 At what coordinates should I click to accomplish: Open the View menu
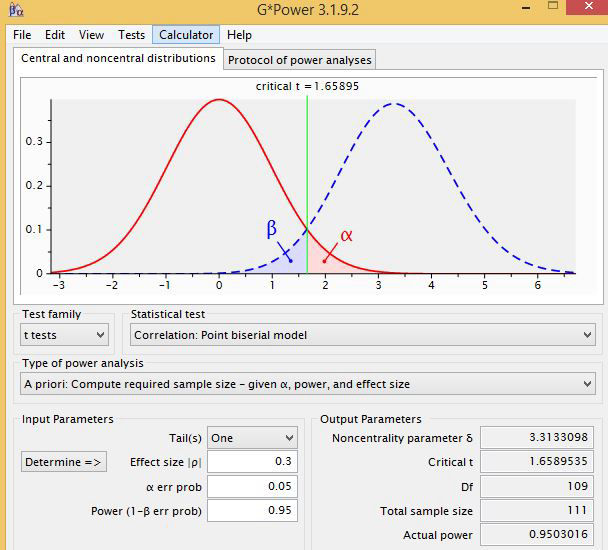[x=91, y=34]
